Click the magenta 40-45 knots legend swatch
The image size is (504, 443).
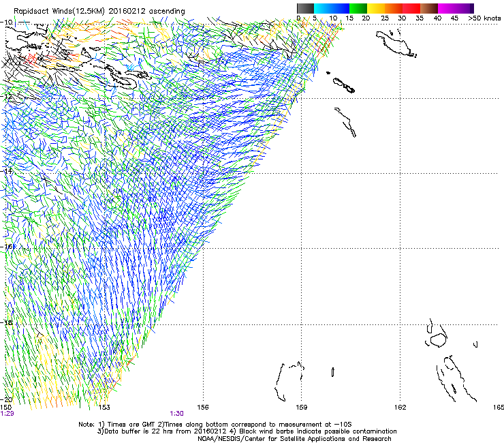click(447, 8)
